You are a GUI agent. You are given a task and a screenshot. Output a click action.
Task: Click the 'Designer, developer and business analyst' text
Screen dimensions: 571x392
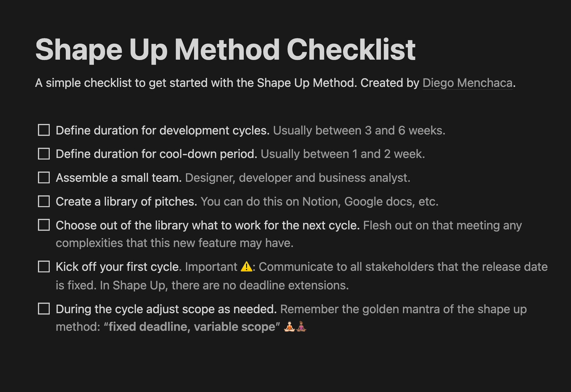coord(298,178)
